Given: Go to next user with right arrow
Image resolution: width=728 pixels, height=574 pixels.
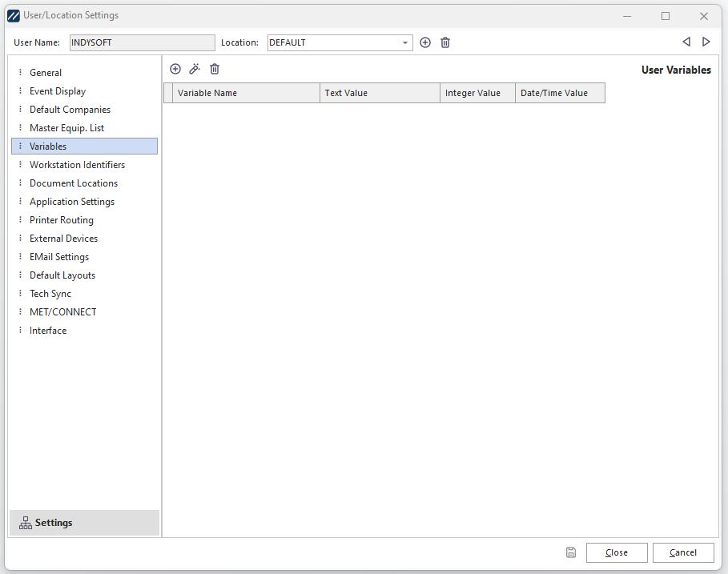Looking at the screenshot, I should pyautogui.click(x=706, y=42).
